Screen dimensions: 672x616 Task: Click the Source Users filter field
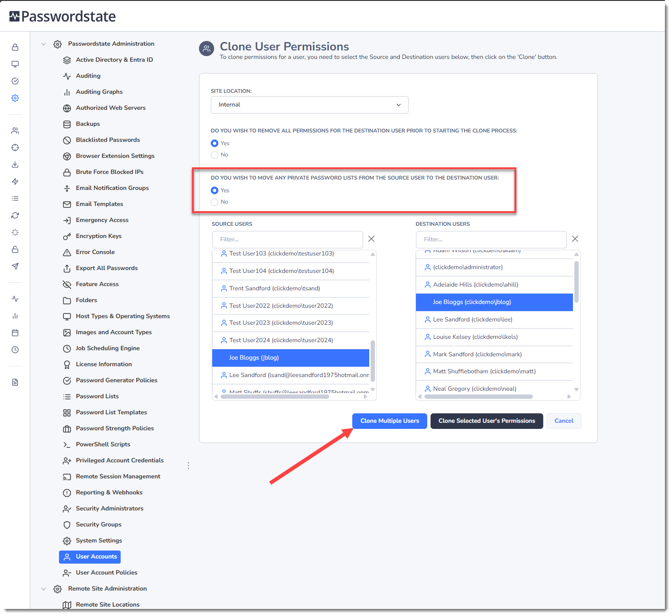pos(288,239)
